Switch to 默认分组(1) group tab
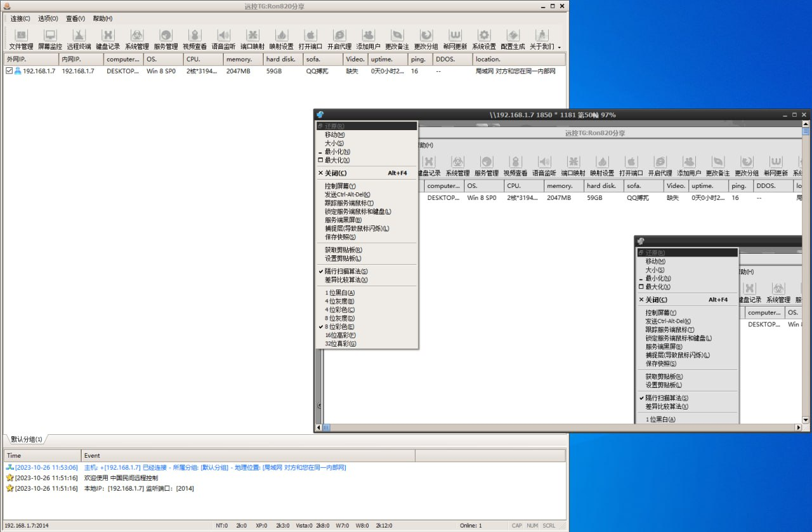 click(x=27, y=439)
